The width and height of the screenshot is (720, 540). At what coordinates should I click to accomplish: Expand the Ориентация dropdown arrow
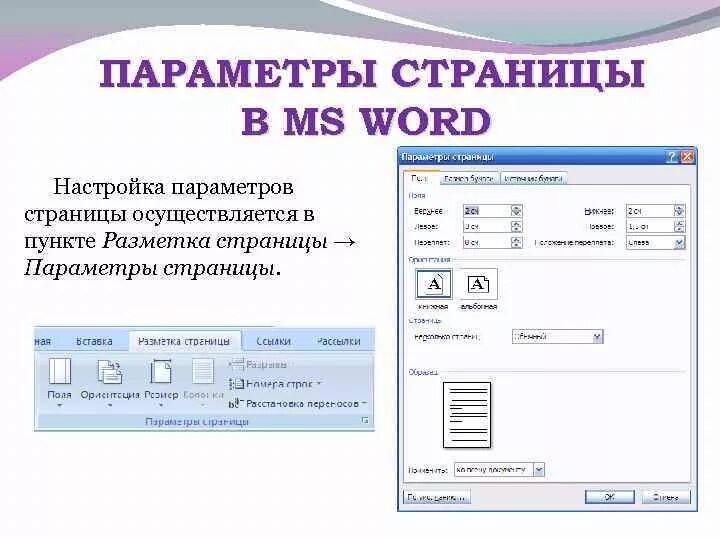coord(110,405)
